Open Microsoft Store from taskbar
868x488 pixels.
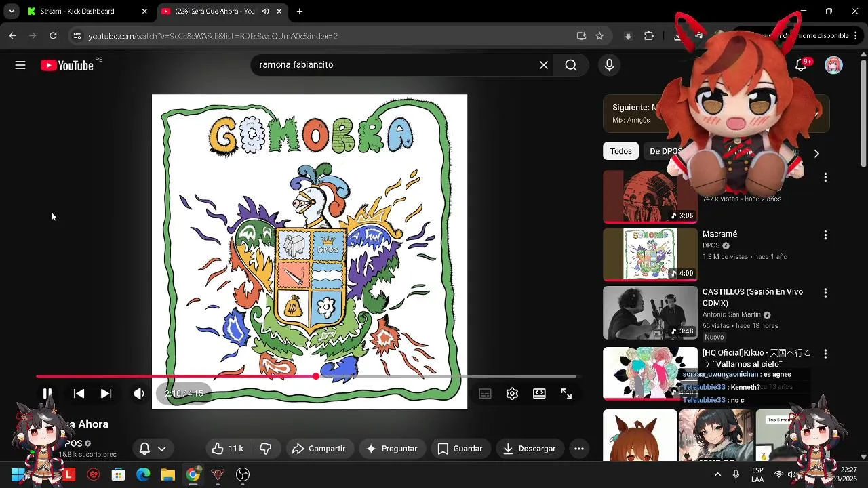[x=118, y=474]
